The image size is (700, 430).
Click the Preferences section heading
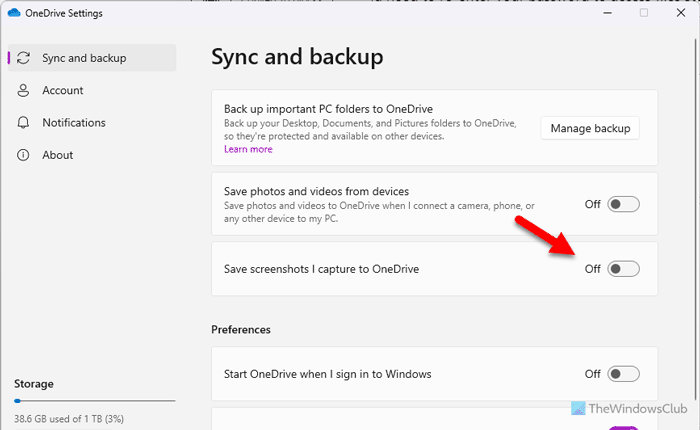point(241,329)
